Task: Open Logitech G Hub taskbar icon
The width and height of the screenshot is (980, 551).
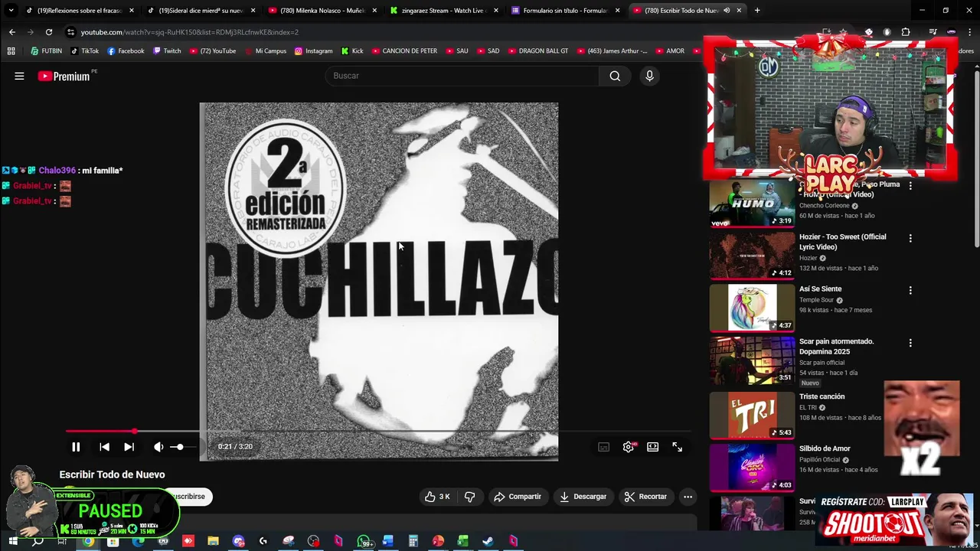Action: coord(263,541)
